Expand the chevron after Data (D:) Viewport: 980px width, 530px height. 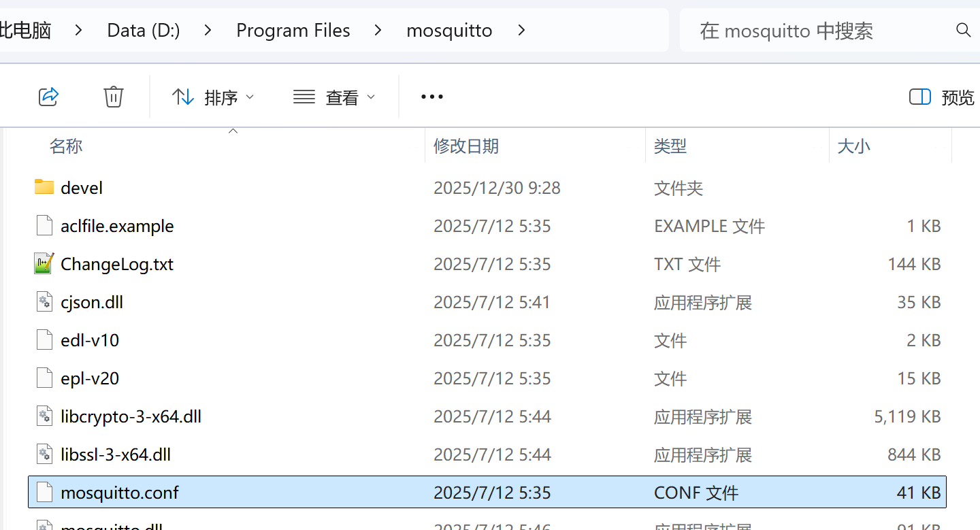point(208,30)
